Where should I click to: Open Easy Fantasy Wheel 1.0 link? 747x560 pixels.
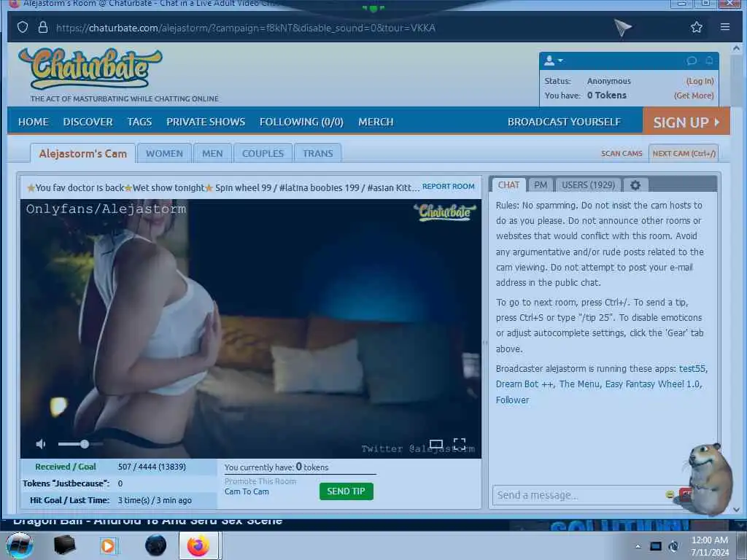click(x=652, y=384)
